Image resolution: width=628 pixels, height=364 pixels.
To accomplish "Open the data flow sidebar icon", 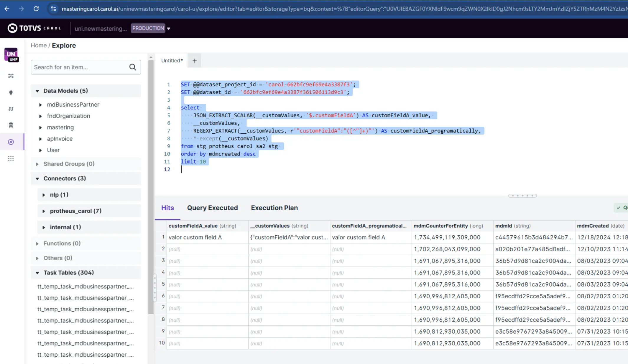I will pos(11,76).
